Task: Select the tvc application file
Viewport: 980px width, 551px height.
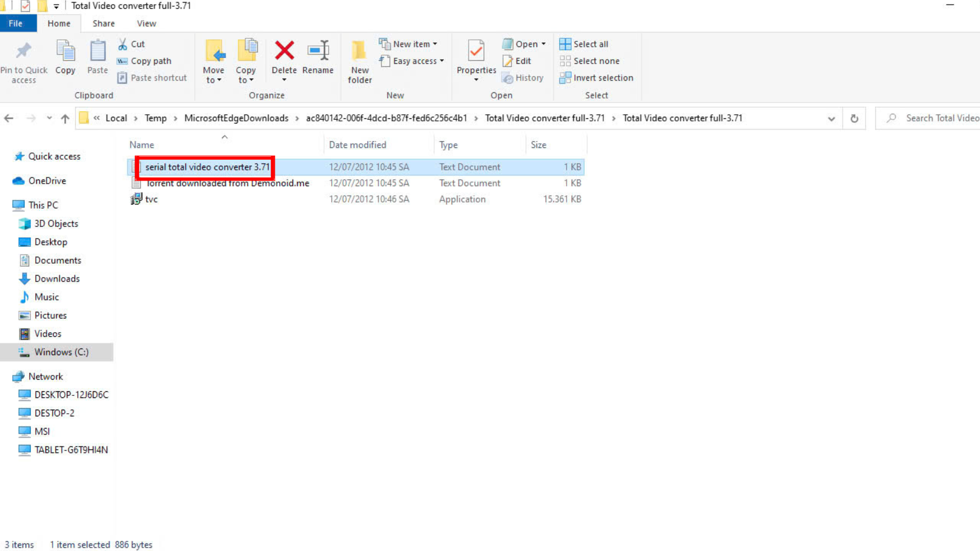Action: (x=152, y=199)
